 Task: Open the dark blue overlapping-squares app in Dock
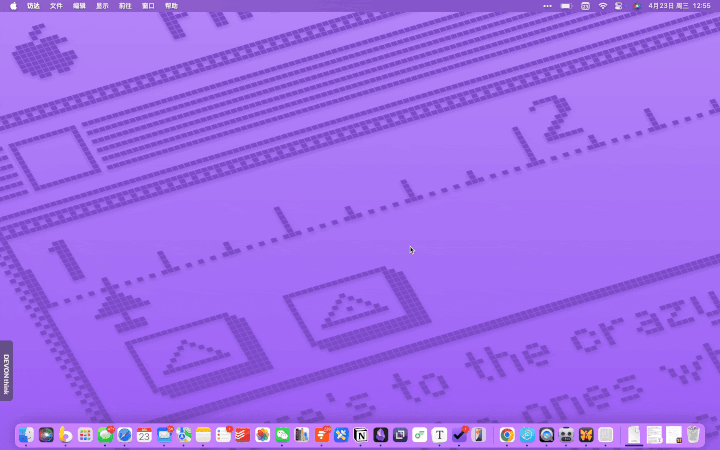[x=400, y=435]
